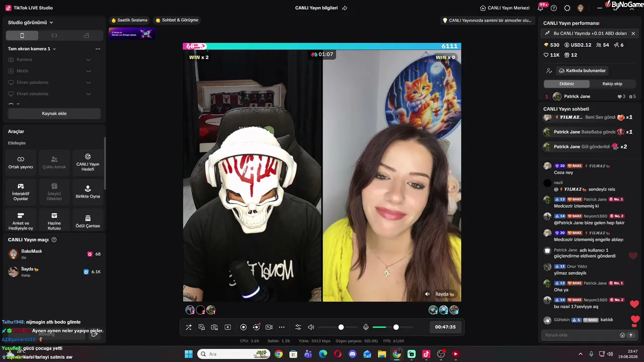
Task: Open notifications bell with 99+ badge
Action: 541,8
